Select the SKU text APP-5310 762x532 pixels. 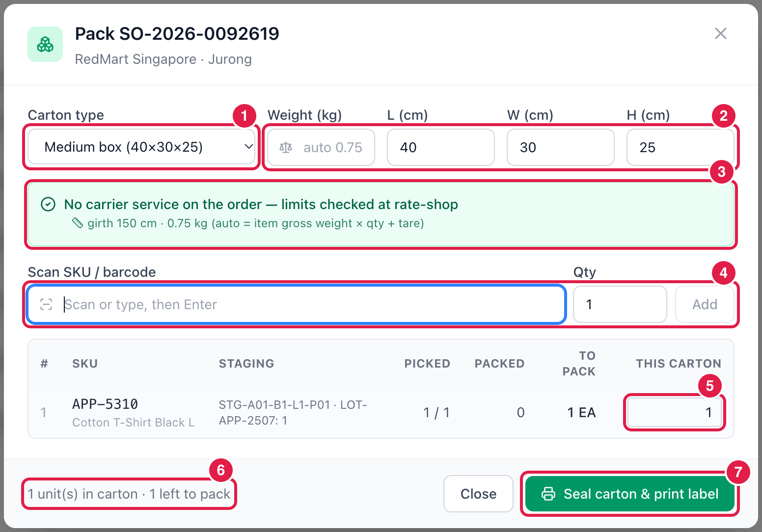click(x=105, y=404)
